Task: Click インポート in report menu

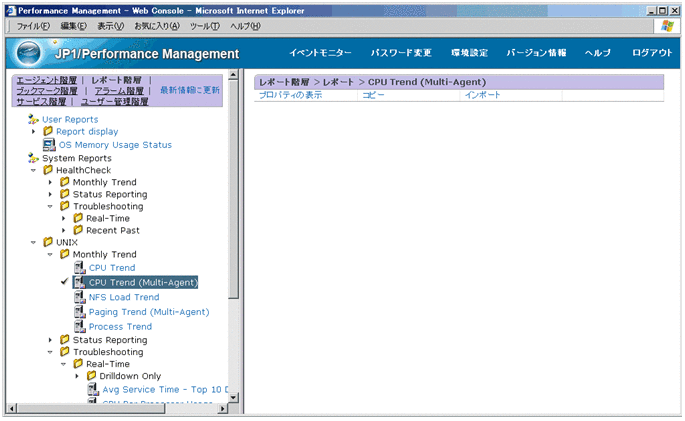Action: pyautogui.click(x=482, y=95)
